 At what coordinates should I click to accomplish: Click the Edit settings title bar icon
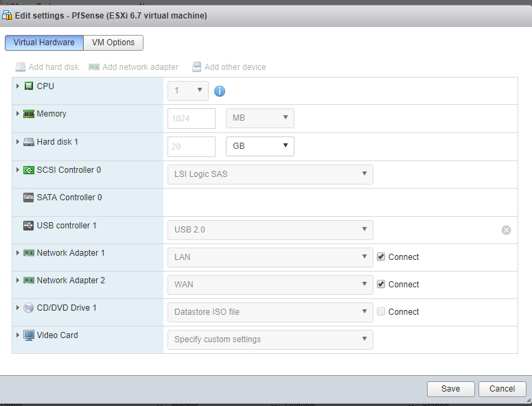pos(7,16)
